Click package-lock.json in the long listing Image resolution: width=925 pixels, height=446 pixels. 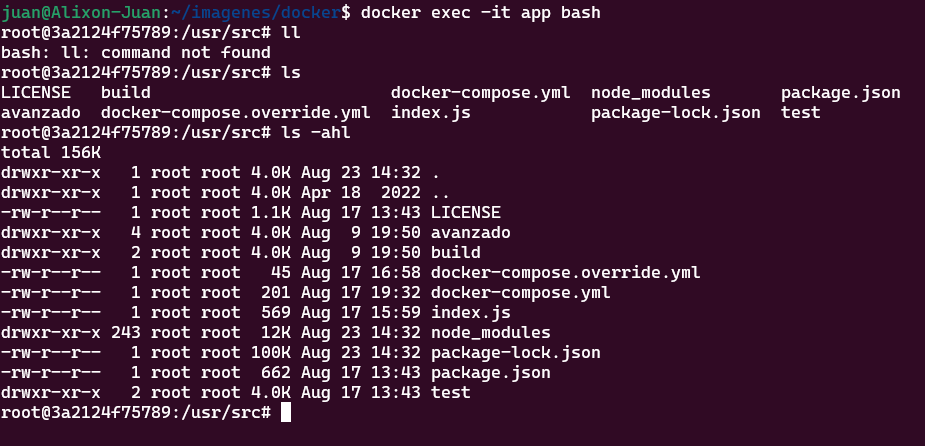tap(516, 353)
